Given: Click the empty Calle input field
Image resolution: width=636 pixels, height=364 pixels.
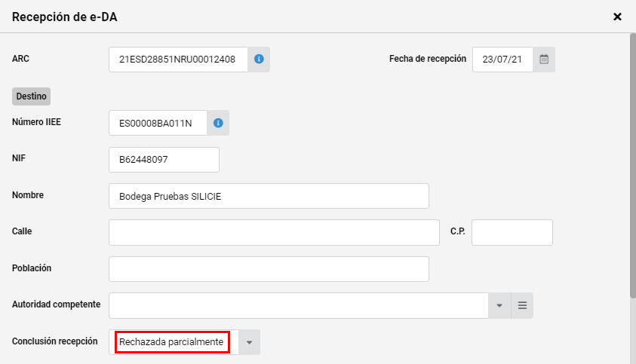Looking at the screenshot, I should [x=274, y=233].
